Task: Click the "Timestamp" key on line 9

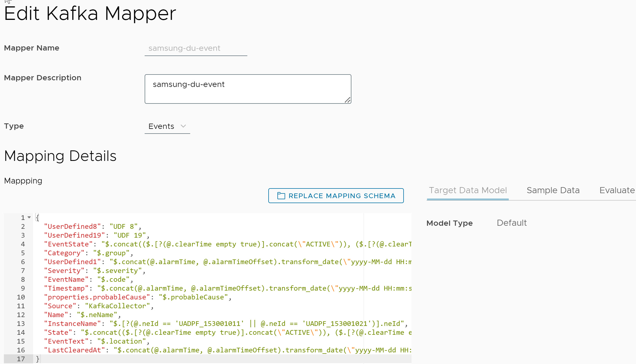Action: click(x=67, y=288)
